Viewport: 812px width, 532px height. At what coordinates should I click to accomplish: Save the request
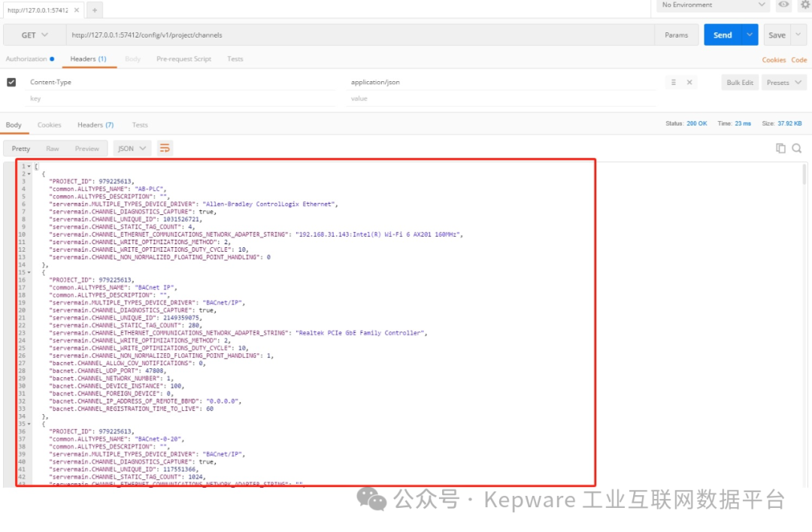tap(777, 35)
